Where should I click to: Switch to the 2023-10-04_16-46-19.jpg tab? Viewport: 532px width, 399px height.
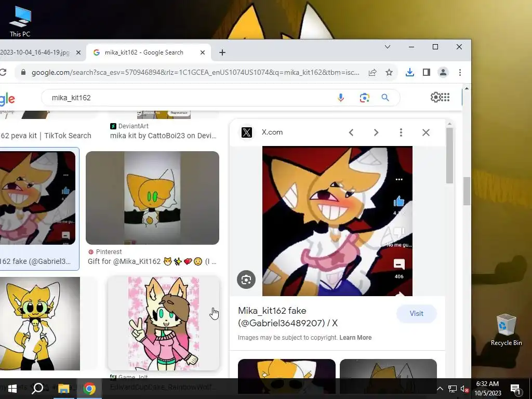pyautogui.click(x=35, y=52)
